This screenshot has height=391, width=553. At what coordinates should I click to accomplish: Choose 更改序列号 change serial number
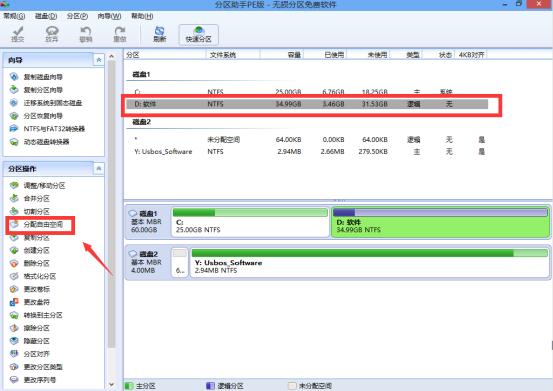pyautogui.click(x=33, y=380)
